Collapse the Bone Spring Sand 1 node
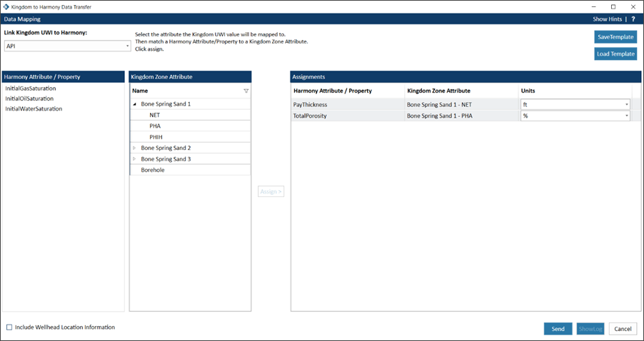 pos(135,104)
